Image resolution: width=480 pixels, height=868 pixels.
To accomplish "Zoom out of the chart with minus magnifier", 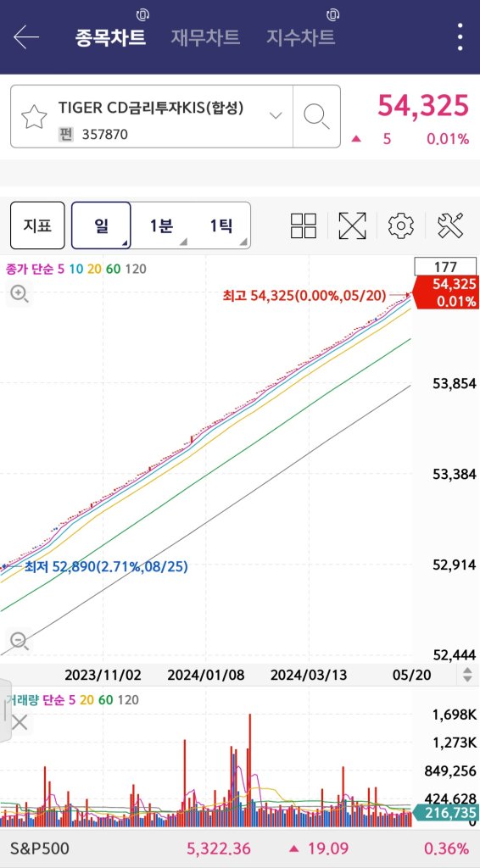I will (20, 641).
